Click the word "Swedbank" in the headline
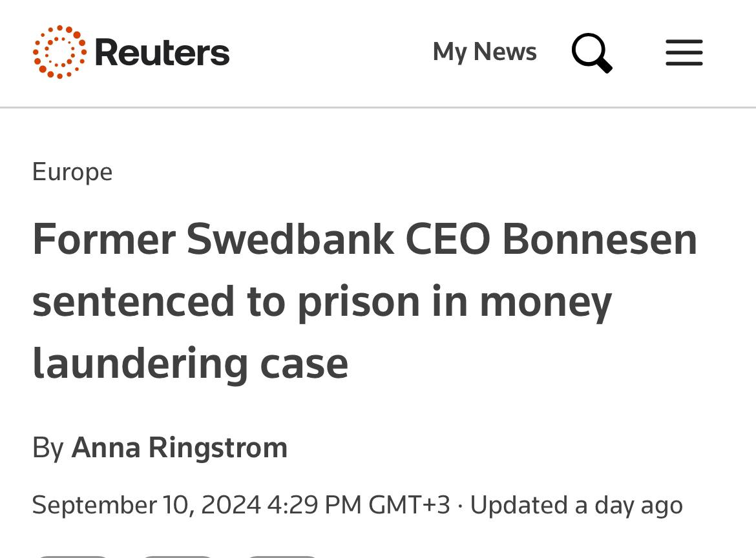The height and width of the screenshot is (558, 756). click(290, 240)
